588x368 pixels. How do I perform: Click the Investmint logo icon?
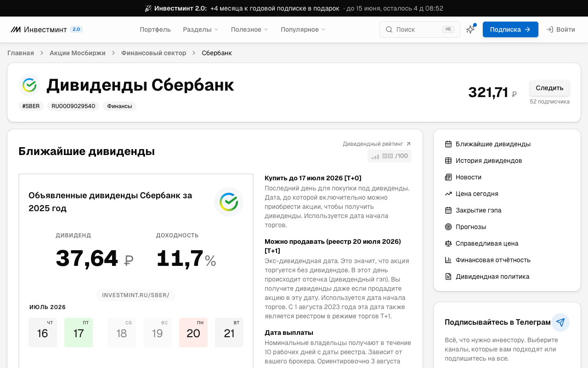pyautogui.click(x=16, y=29)
